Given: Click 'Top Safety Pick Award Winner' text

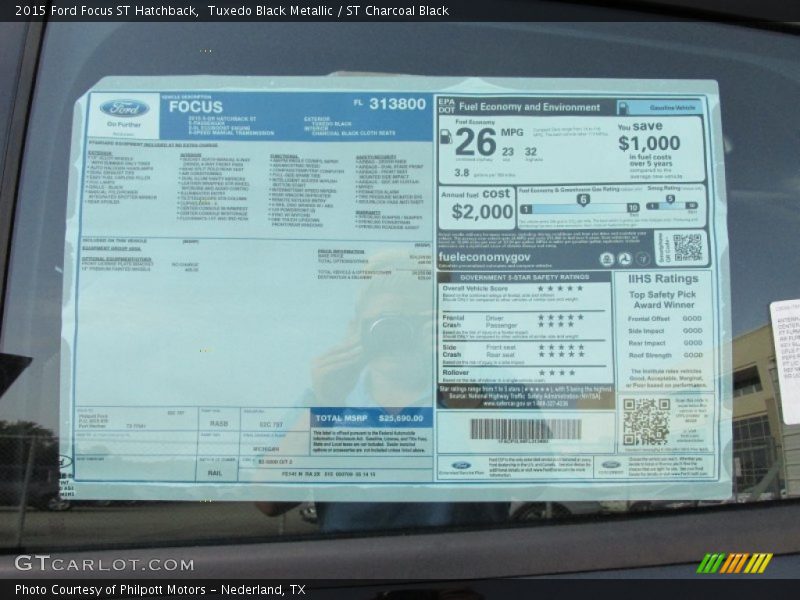Looking at the screenshot, I should tap(663, 299).
